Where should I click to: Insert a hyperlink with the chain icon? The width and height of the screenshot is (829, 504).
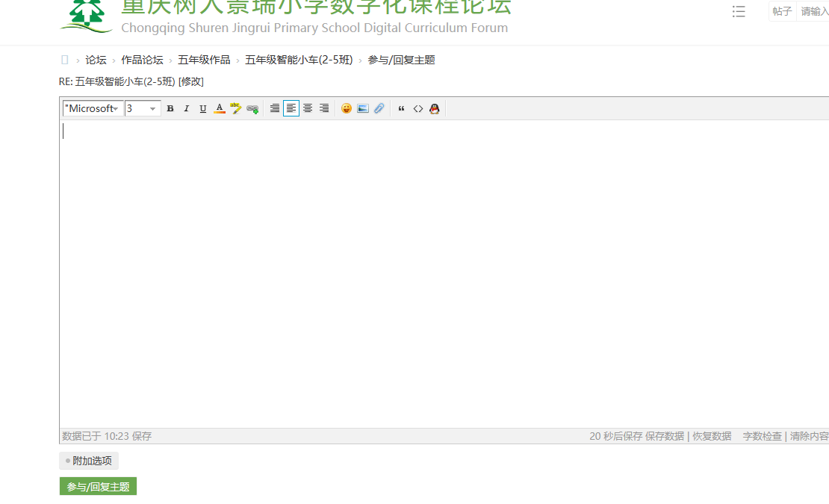tap(252, 108)
